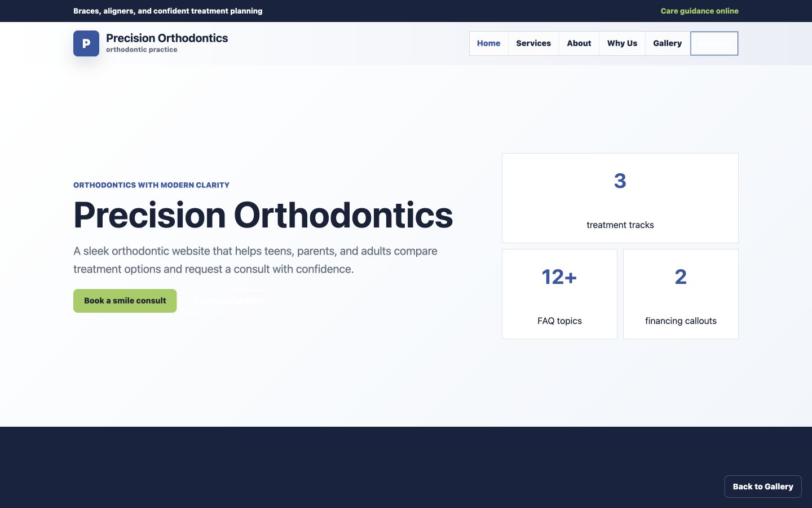Select the 2 financing callouts card
This screenshot has width=812, height=508.
[x=681, y=294]
